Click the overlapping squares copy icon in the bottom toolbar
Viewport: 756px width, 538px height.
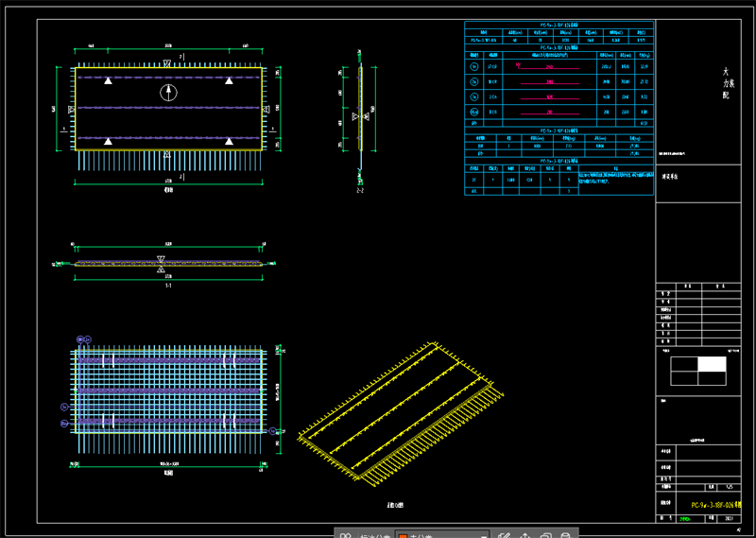tap(545, 535)
